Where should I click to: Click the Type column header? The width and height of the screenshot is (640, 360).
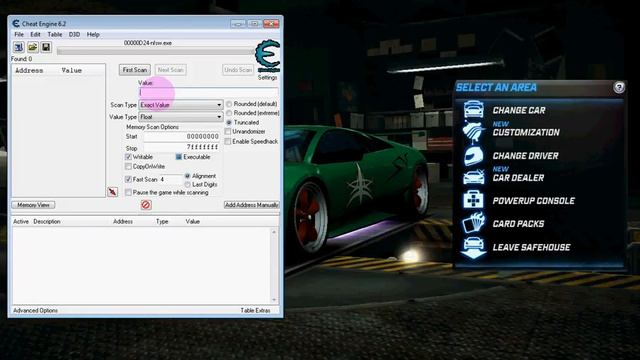pyautogui.click(x=162, y=222)
